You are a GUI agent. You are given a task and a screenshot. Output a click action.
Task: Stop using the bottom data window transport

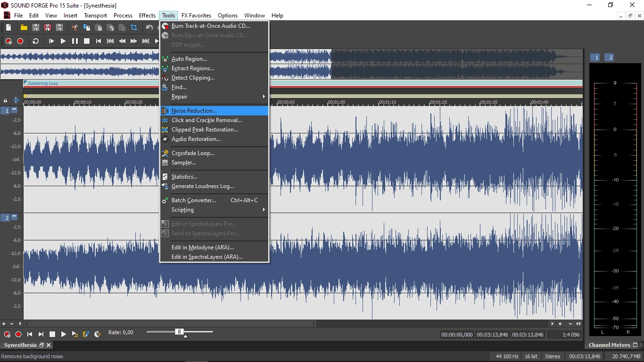pyautogui.click(x=52, y=334)
